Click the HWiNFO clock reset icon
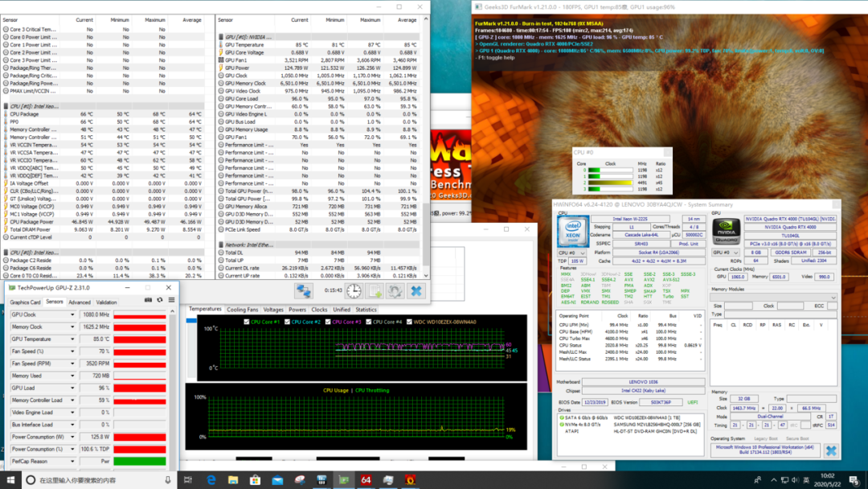 [x=354, y=290]
